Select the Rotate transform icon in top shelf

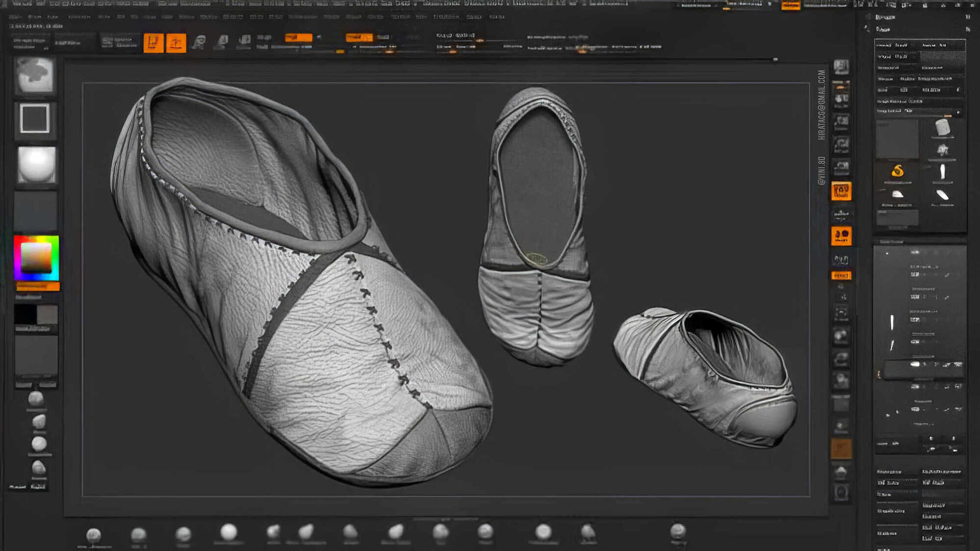[244, 41]
